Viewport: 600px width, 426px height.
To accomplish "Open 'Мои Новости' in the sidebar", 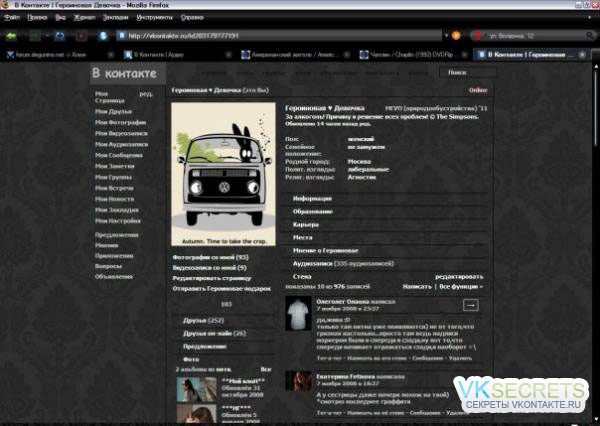I will click(x=114, y=199).
